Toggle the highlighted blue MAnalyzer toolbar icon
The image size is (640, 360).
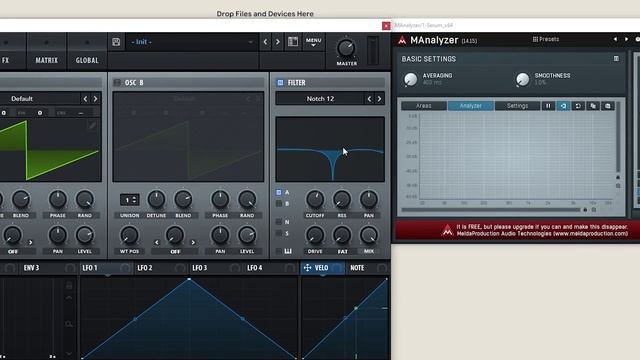click(563, 106)
